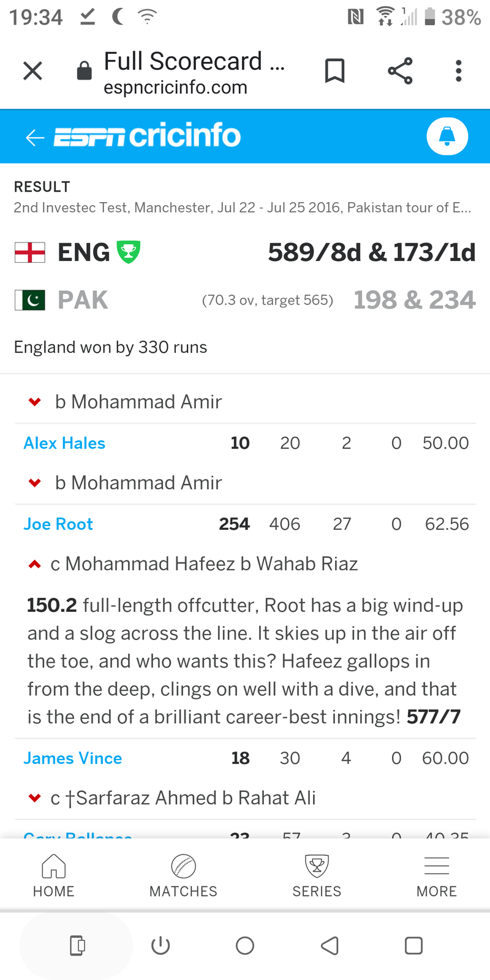Open Joe Root's player profile

click(58, 524)
